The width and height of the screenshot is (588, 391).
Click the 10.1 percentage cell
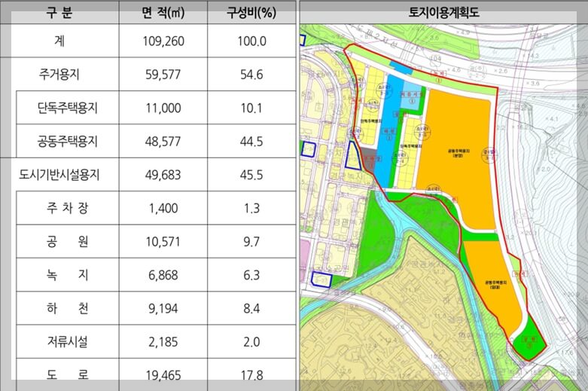[x=251, y=108]
